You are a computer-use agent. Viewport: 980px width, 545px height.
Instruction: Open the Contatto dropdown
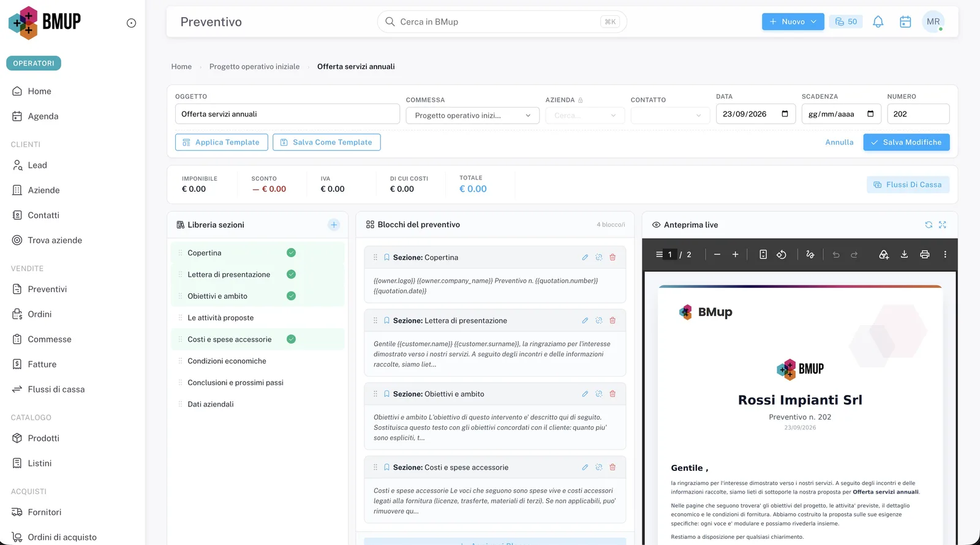tap(670, 115)
